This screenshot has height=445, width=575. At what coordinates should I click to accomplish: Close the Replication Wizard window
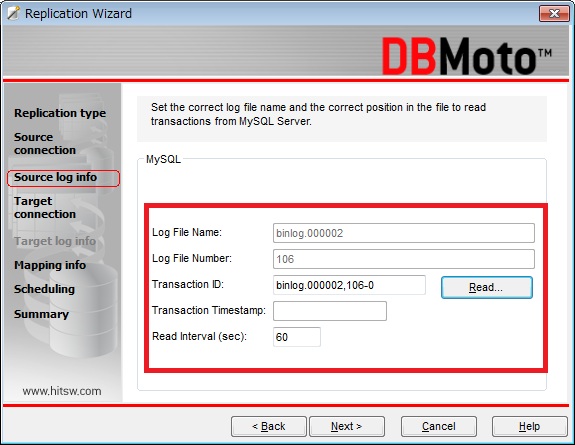[554, 14]
